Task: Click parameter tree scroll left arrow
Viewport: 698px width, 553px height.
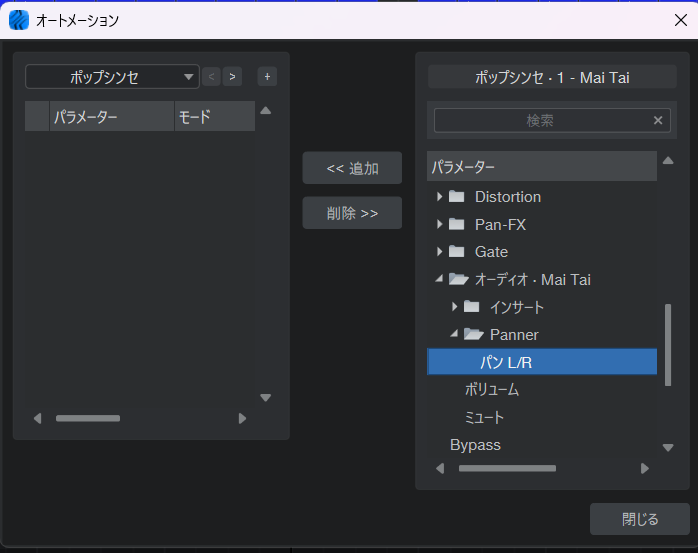Action: click(440, 468)
